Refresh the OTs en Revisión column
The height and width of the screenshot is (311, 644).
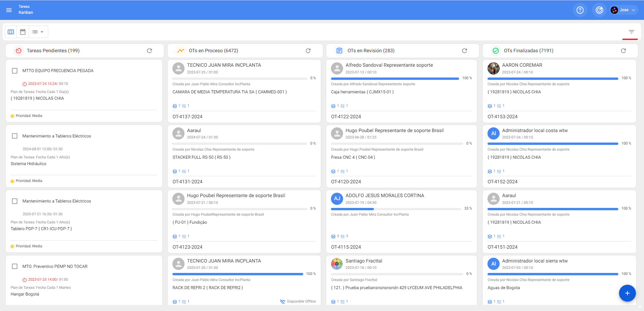tap(464, 51)
